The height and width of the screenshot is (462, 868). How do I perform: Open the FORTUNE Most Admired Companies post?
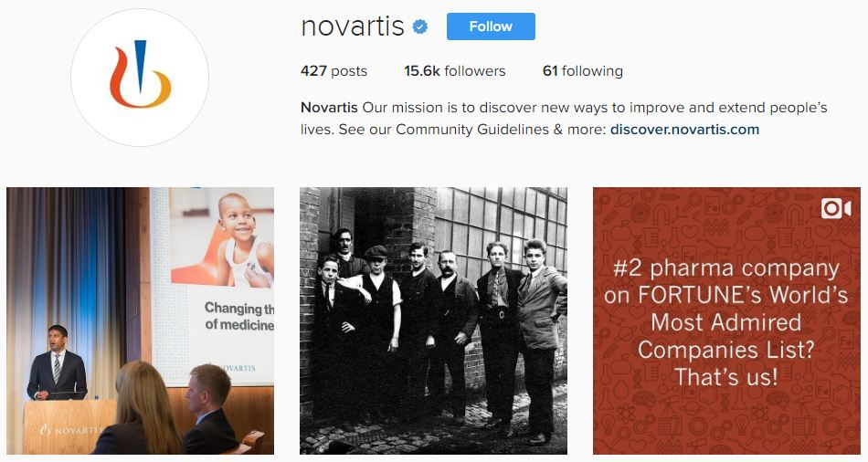tap(726, 320)
